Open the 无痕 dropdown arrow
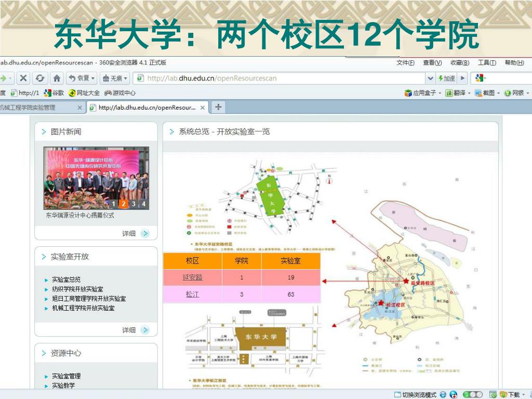The width and height of the screenshot is (532, 399). coord(126,78)
